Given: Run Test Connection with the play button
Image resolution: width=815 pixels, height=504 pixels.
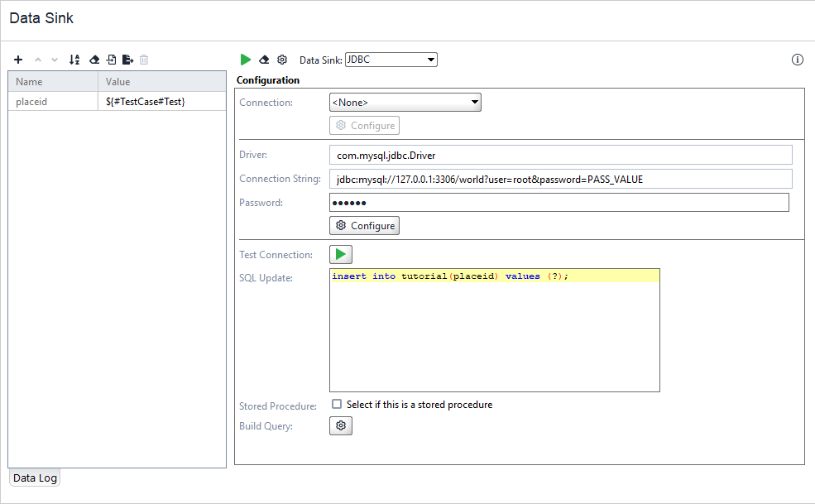Looking at the screenshot, I should pos(340,254).
